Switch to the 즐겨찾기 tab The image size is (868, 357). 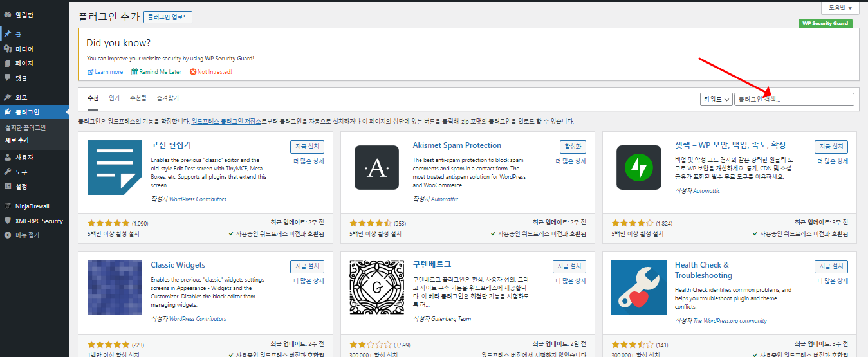coord(167,98)
